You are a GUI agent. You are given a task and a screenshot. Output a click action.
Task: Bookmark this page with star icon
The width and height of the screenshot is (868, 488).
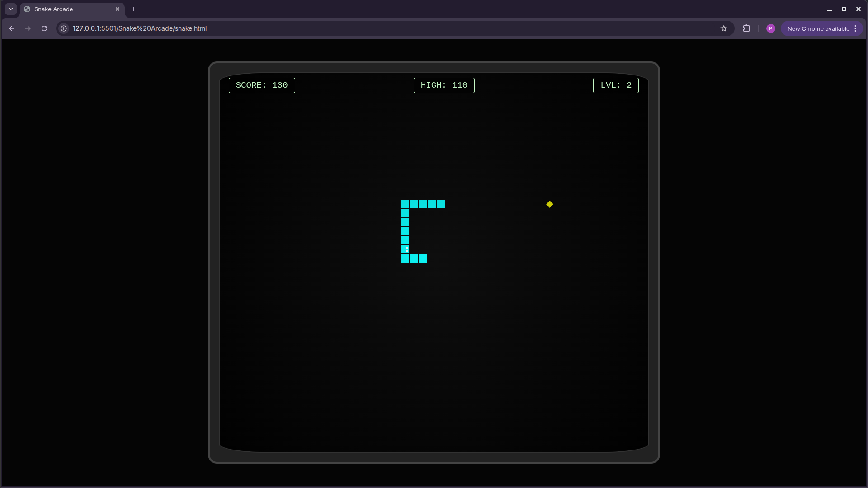724,28
